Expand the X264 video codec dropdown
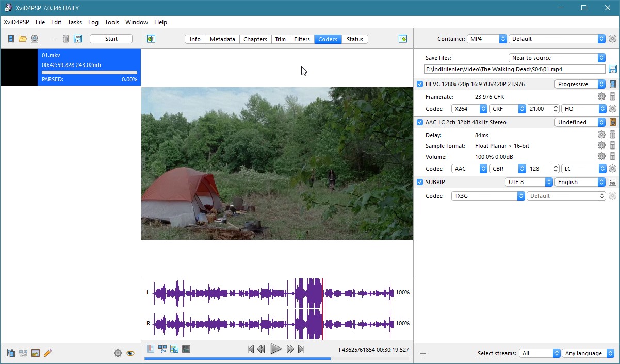Image resolution: width=620 pixels, height=364 pixels. 469,109
